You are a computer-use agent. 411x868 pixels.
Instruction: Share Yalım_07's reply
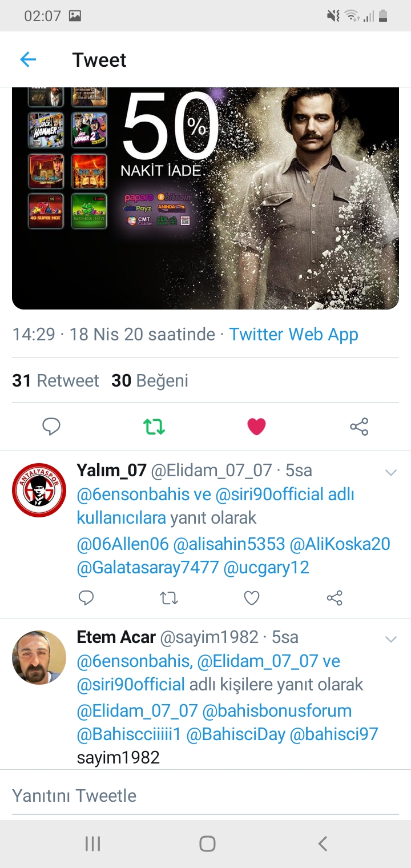(x=335, y=598)
